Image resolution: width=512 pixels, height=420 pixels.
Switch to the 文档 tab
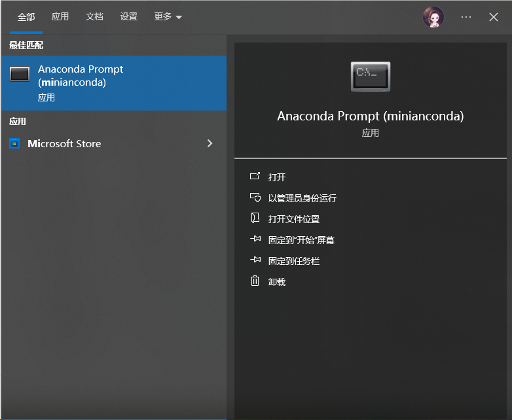pos(94,16)
